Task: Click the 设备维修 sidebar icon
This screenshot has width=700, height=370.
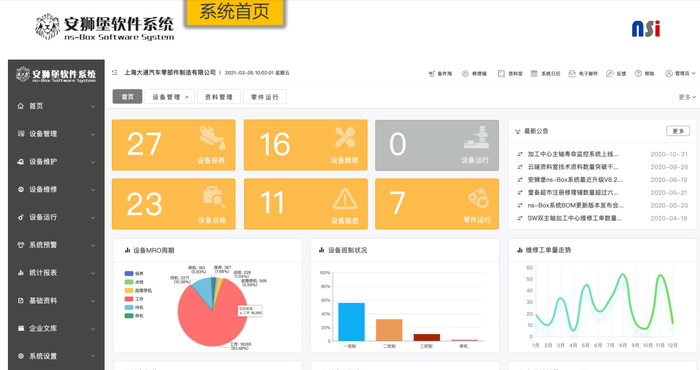Action: click(21, 189)
